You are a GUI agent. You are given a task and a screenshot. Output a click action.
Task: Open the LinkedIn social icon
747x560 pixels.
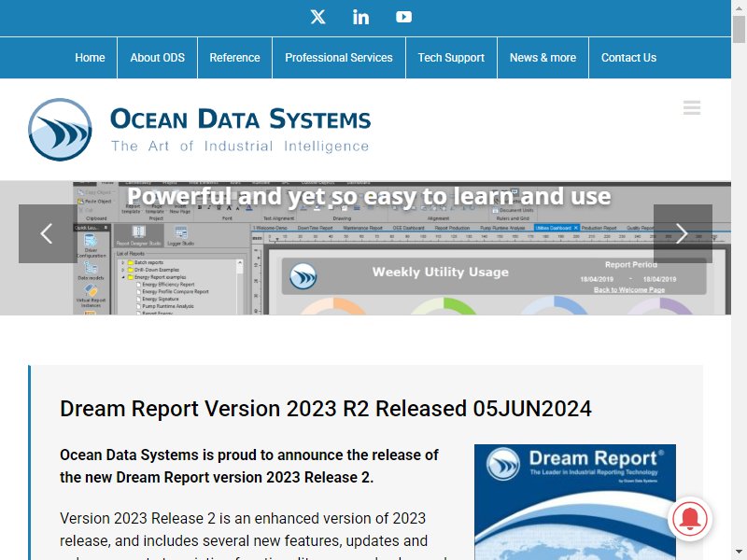[x=360, y=17]
